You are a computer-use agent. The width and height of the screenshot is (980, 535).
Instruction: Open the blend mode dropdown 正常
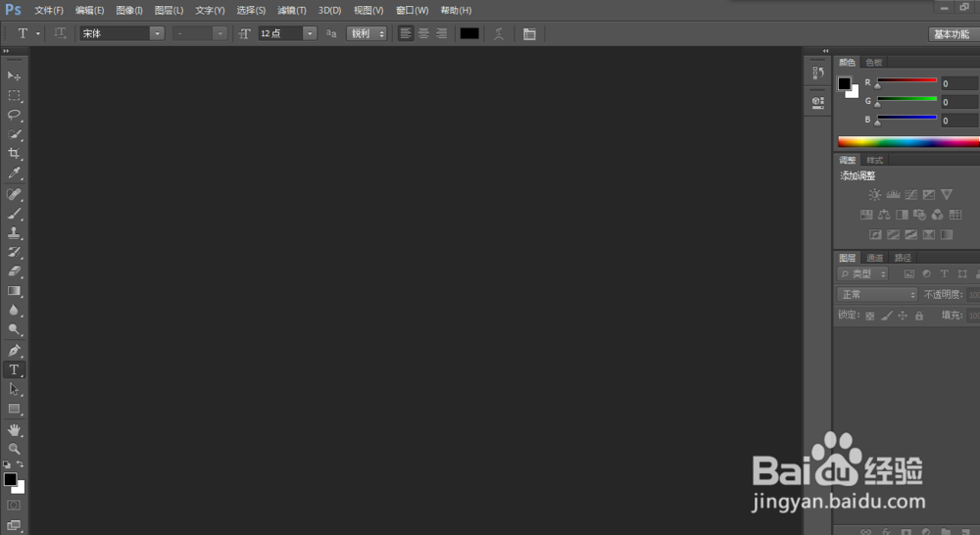[877, 294]
